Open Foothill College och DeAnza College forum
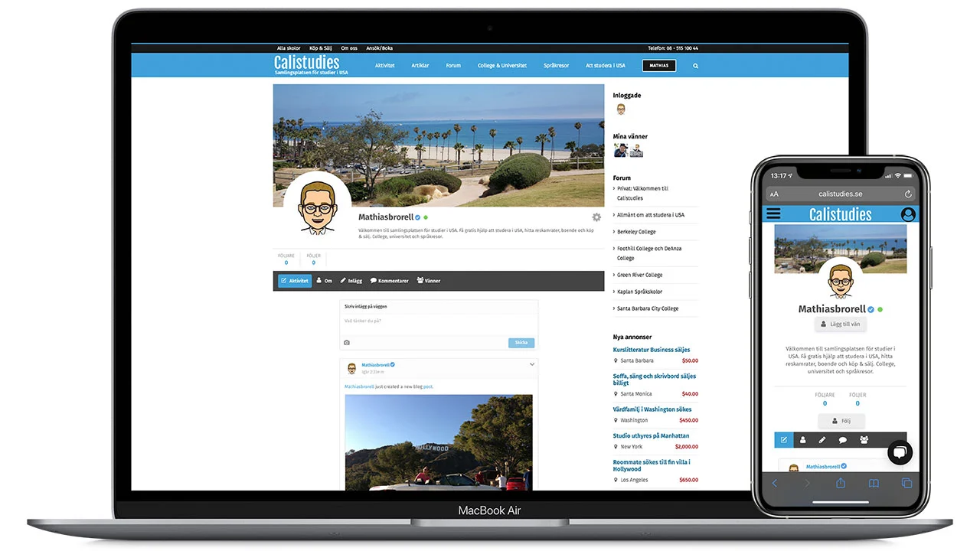 649,253
